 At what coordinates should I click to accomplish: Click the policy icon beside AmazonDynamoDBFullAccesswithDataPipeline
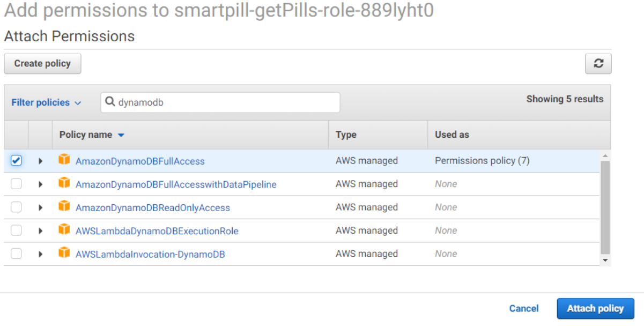(64, 183)
